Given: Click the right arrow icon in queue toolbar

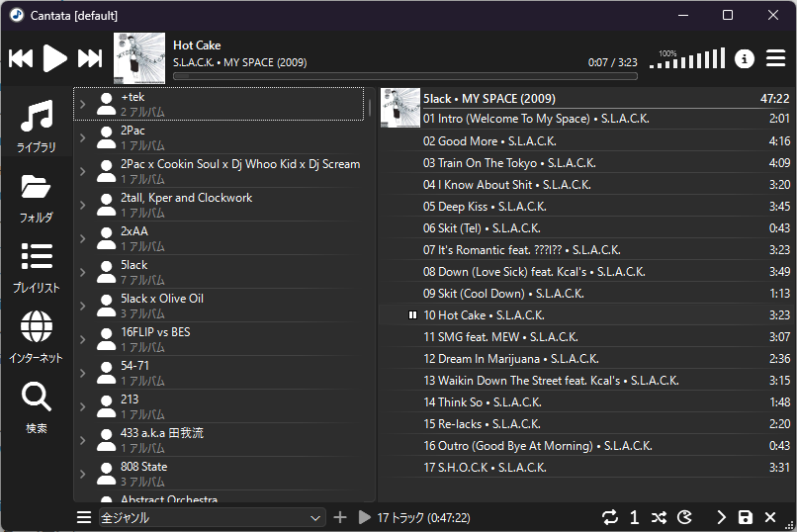Looking at the screenshot, I should (721, 517).
